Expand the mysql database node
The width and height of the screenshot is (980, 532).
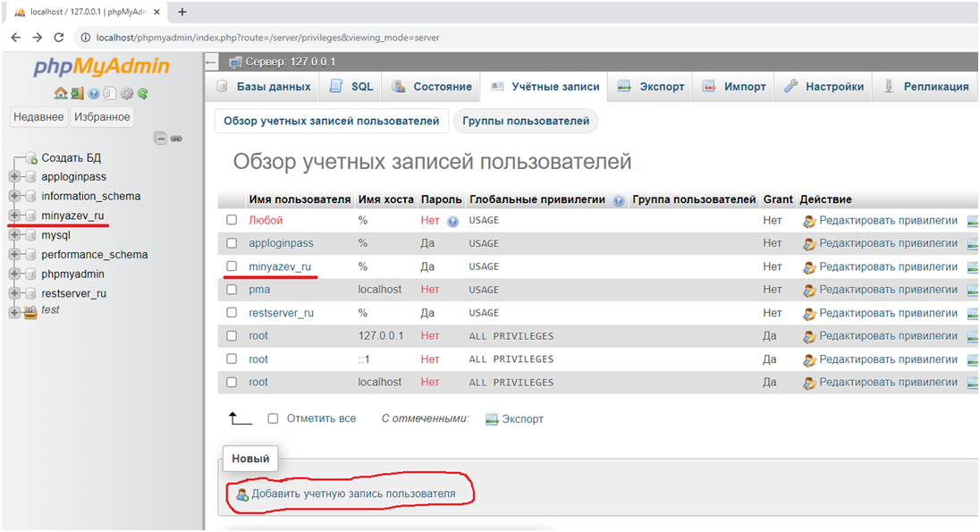pos(14,235)
